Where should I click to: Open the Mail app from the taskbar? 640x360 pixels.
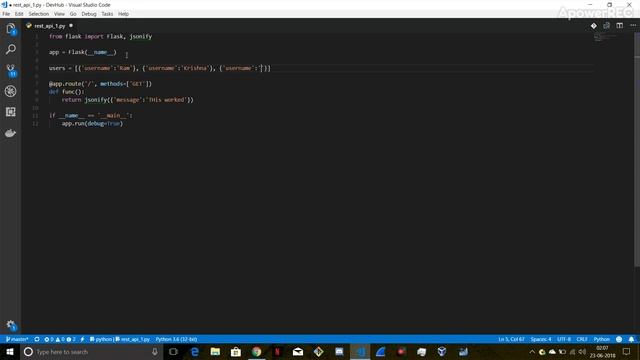tap(298, 352)
